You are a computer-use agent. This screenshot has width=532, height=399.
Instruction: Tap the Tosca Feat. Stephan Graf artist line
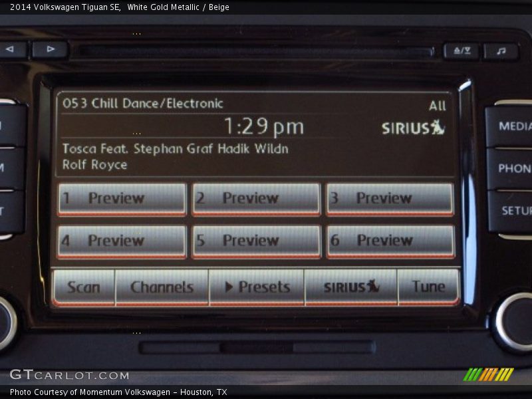pos(176,148)
